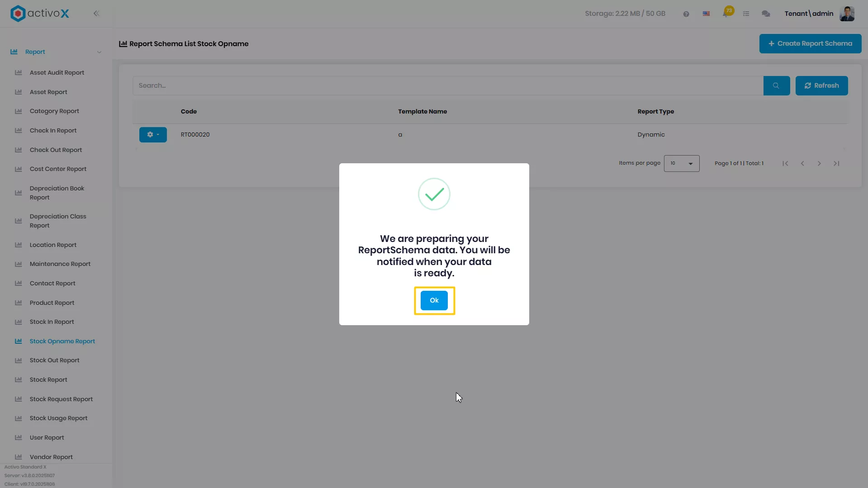
Task: Click the Create Report Schema button
Action: click(x=810, y=43)
